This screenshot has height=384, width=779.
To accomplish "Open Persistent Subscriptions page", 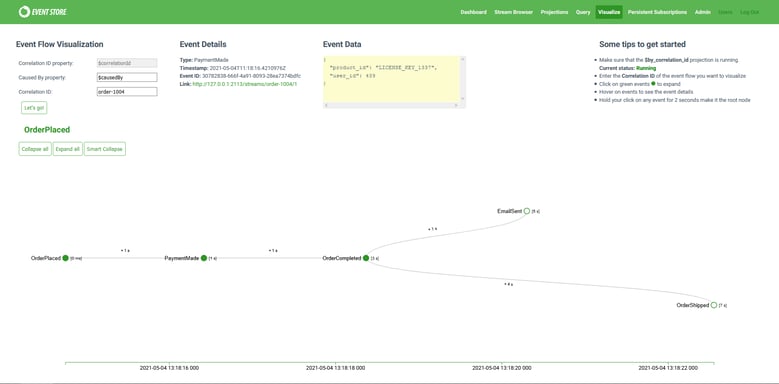I will (x=657, y=12).
